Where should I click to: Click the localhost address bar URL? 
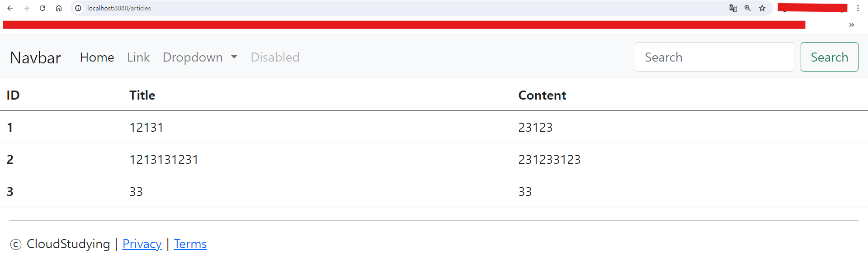[119, 8]
